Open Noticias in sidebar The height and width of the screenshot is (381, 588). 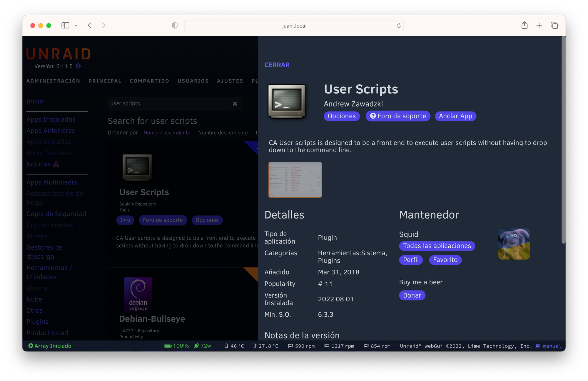[x=39, y=164]
